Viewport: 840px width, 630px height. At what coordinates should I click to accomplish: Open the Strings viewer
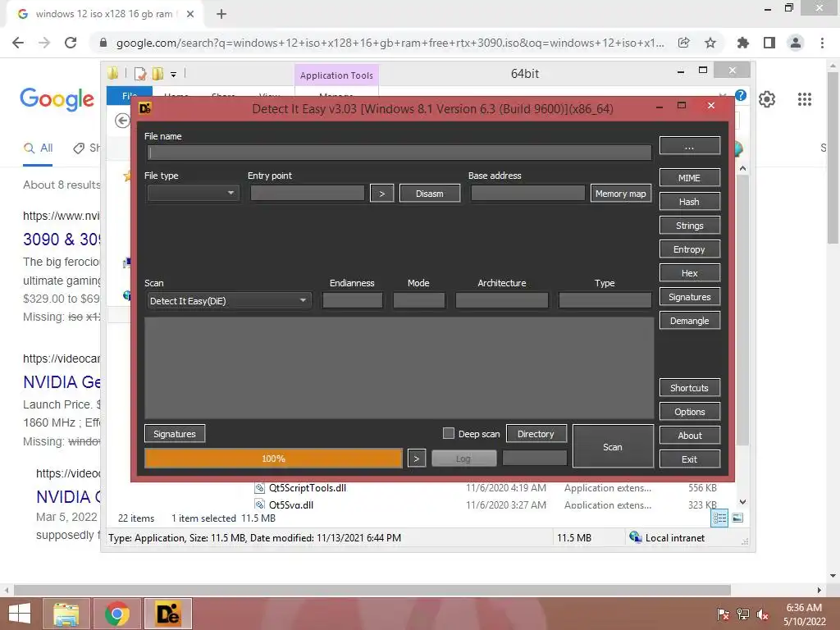tap(689, 226)
